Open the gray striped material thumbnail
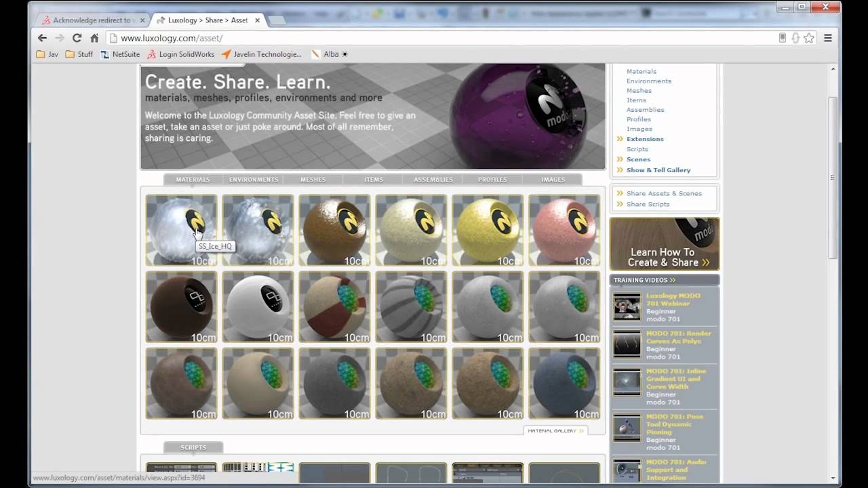The height and width of the screenshot is (488, 868). (411, 306)
